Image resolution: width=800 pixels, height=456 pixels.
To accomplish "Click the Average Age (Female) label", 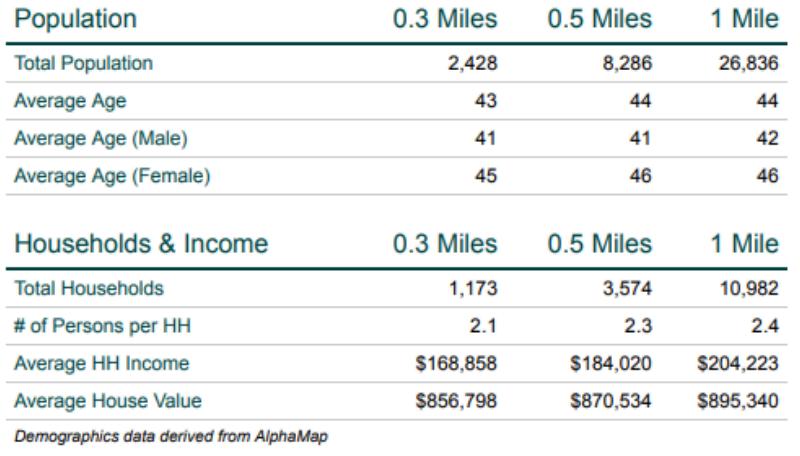I will click(112, 176).
